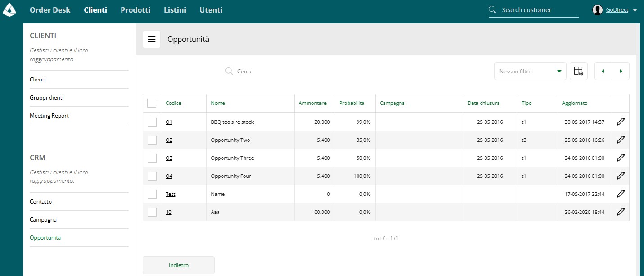Open the Prodotti top menu
644x276 pixels.
[x=136, y=10]
